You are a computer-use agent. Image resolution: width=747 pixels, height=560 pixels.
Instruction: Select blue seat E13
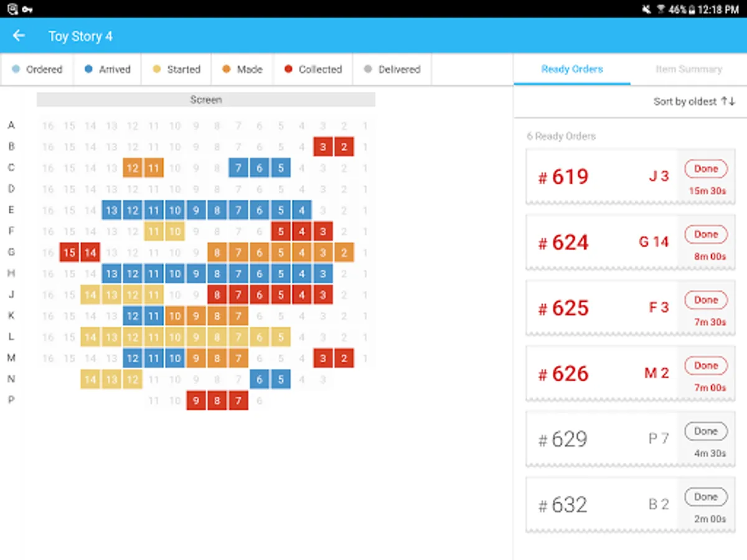111,210
